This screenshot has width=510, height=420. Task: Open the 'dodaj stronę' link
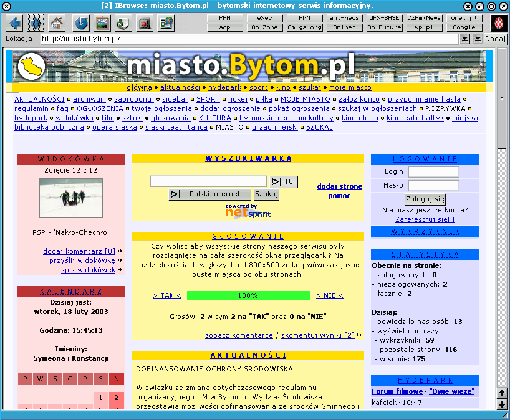click(x=340, y=186)
